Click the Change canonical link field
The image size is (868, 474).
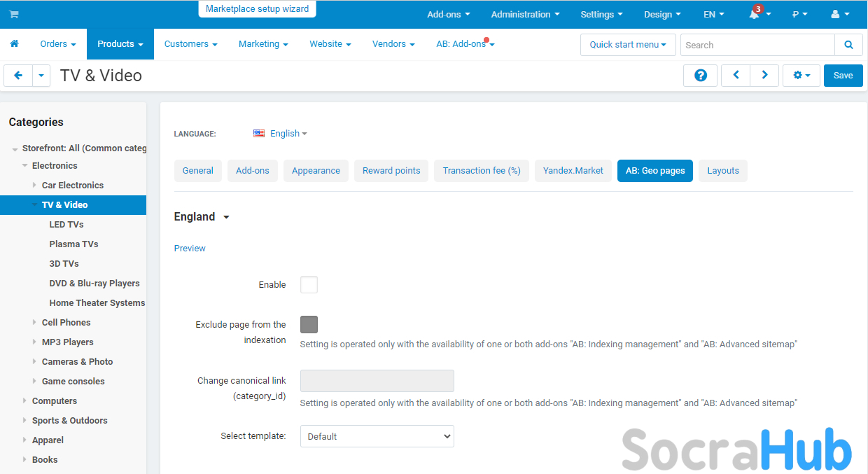pos(377,381)
